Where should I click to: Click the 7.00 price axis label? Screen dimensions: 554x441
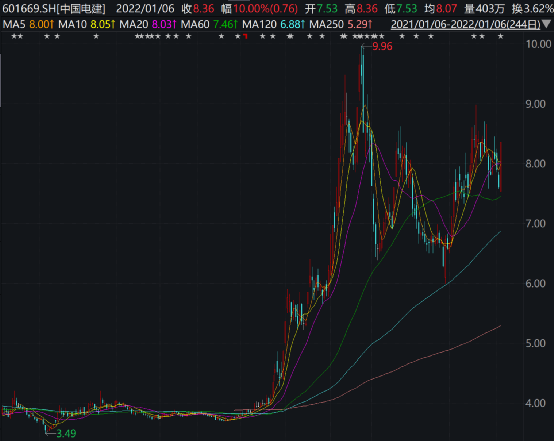coord(536,224)
